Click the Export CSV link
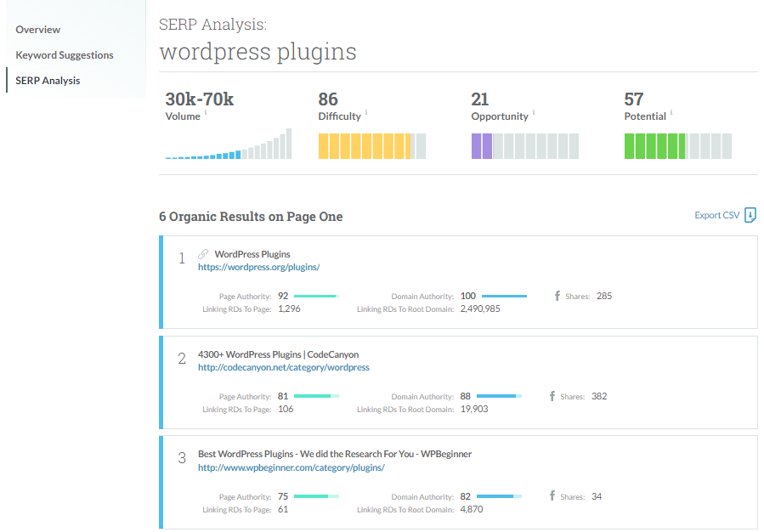The width and height of the screenshot is (764, 532). pos(716,215)
